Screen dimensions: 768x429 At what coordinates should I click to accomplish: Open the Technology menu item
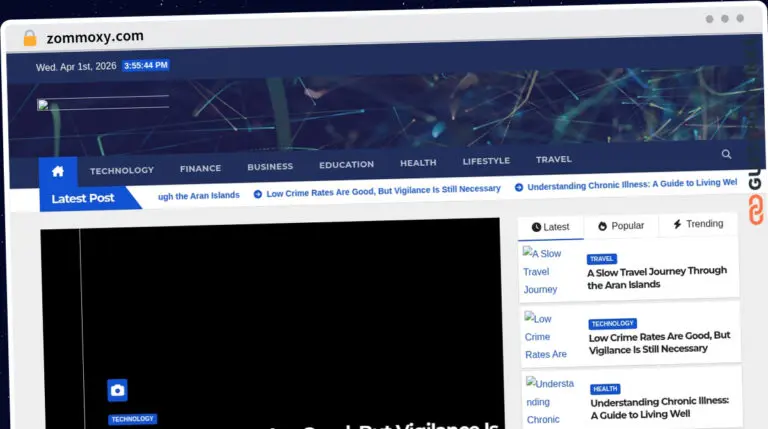click(121, 170)
